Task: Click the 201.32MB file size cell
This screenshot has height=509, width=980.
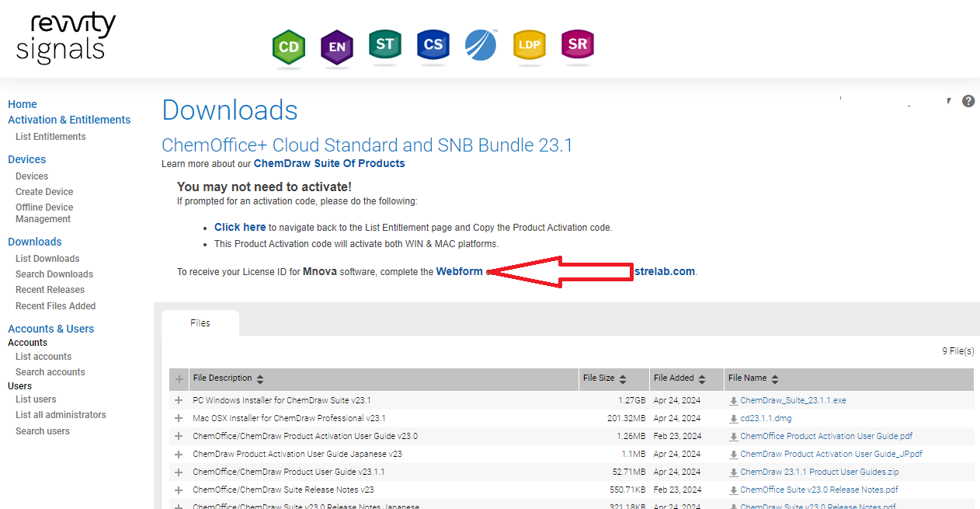Action: point(625,419)
